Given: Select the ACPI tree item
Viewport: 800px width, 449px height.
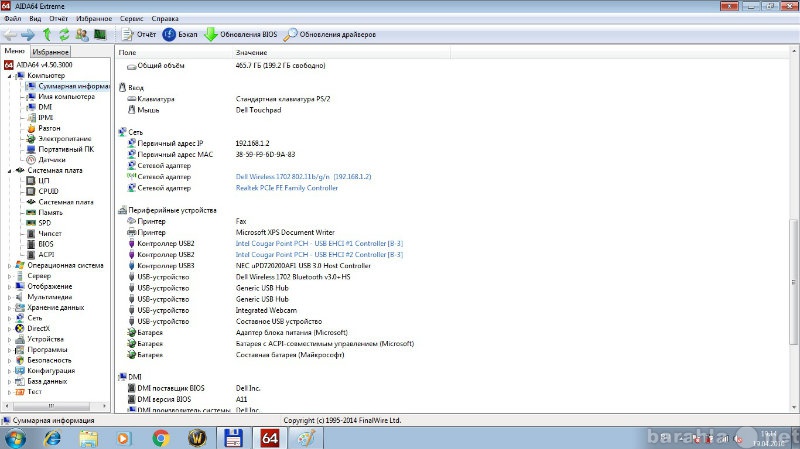Looking at the screenshot, I should (x=40, y=255).
